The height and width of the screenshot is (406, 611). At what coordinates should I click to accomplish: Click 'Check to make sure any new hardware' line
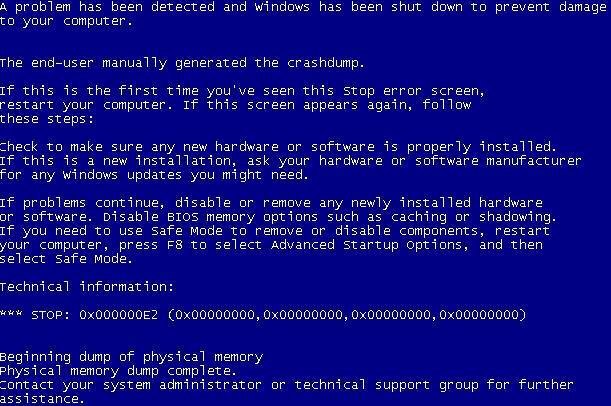pyautogui.click(x=278, y=147)
